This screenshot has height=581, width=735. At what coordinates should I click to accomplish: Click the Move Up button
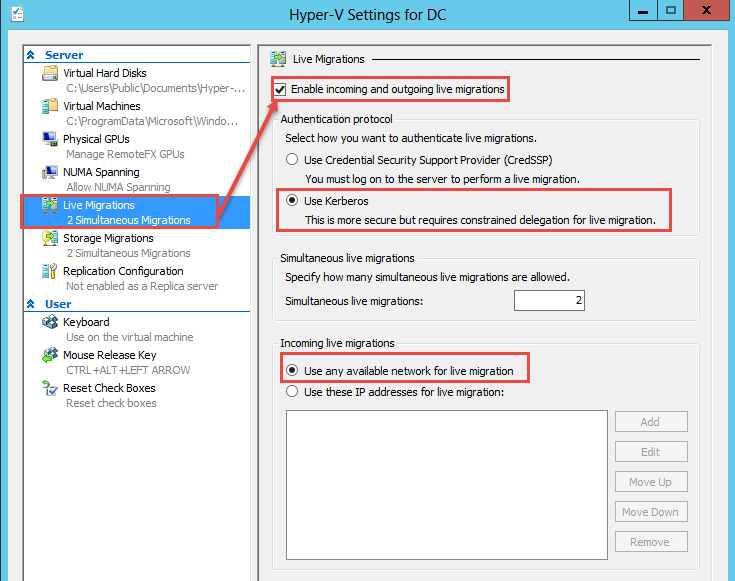coord(651,482)
